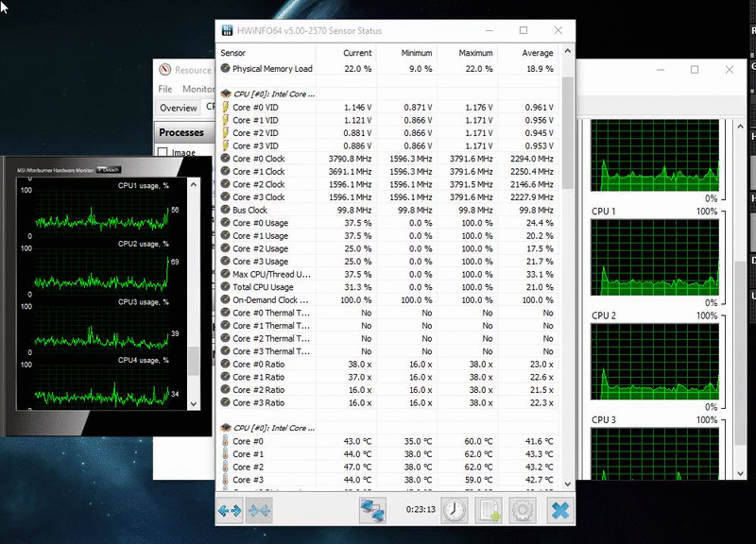Click the Core #1 Usage sensor icon
Image resolution: width=756 pixels, height=544 pixels.
pos(225,235)
